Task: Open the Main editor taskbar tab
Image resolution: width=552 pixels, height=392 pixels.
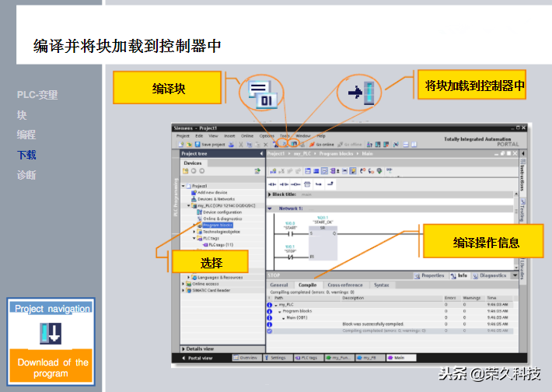Action: (401, 358)
